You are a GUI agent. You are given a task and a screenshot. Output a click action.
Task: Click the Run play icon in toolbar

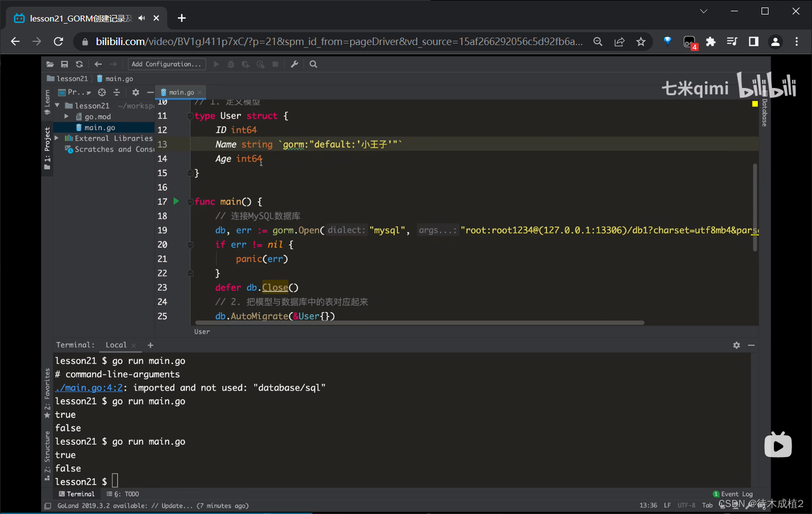(216, 64)
